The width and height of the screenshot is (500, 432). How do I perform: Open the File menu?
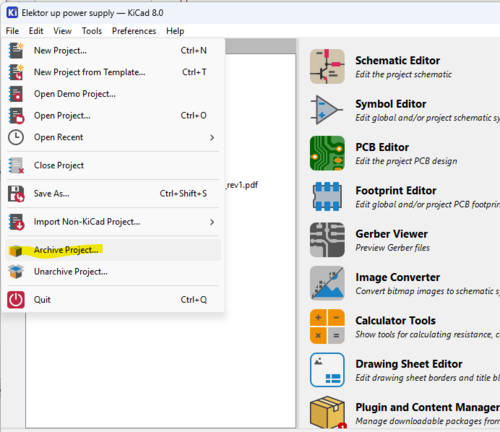(12, 31)
